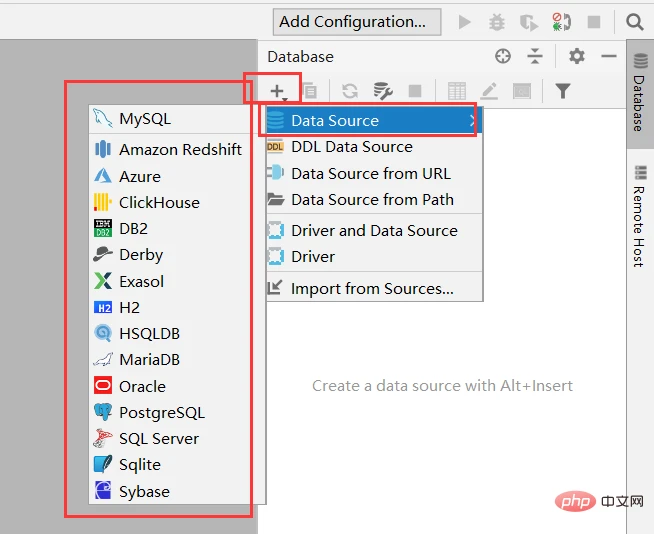Click the plus icon to add data source
Screen dimensions: 654x534
(277, 91)
